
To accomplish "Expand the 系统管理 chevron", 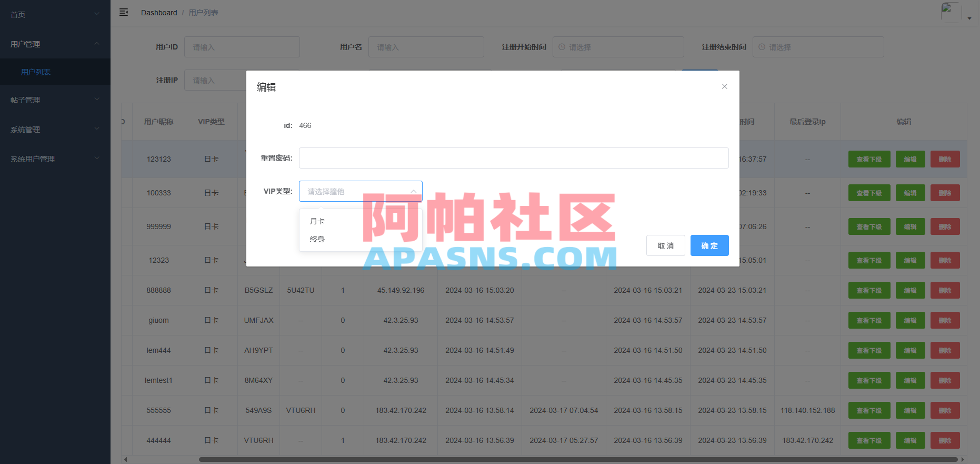I will pos(97,129).
